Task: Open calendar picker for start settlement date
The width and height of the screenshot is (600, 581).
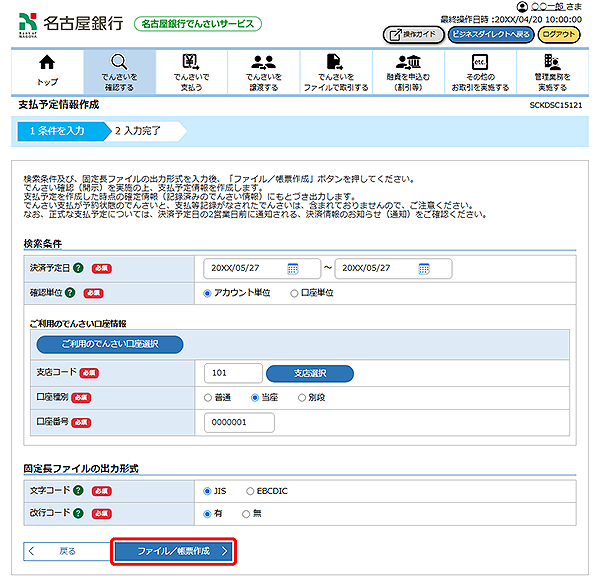Action: pyautogui.click(x=293, y=269)
